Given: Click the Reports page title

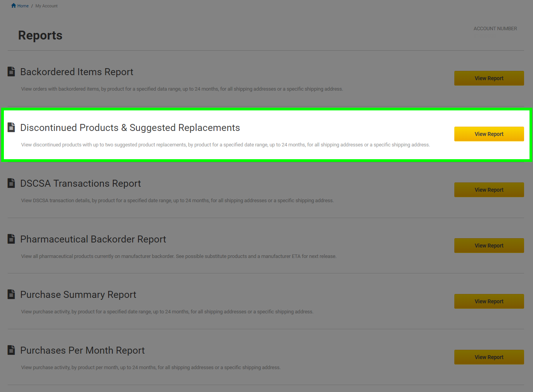Looking at the screenshot, I should coord(40,35).
